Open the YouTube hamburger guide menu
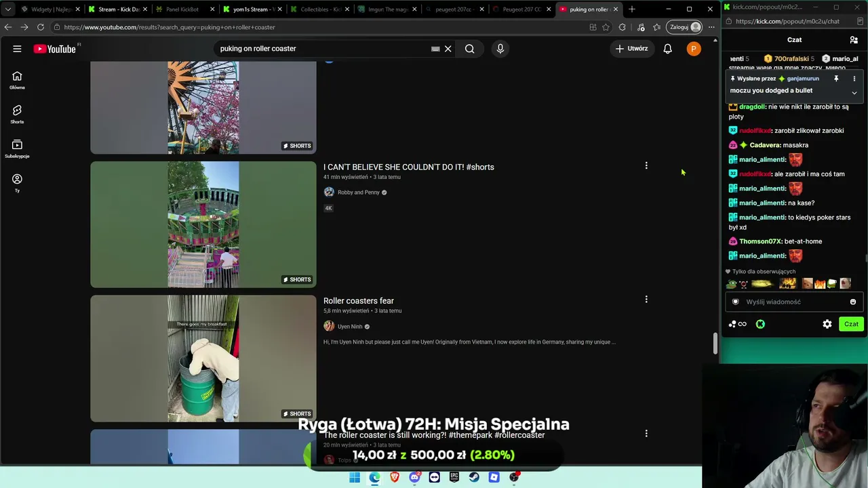Screen dimensions: 868x488 tap(17, 49)
